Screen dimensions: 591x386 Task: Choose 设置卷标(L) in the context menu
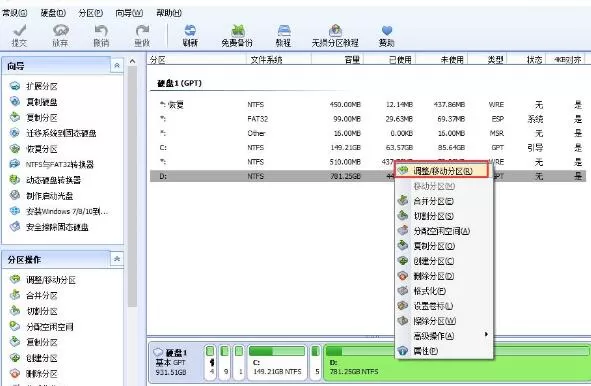(x=445, y=306)
